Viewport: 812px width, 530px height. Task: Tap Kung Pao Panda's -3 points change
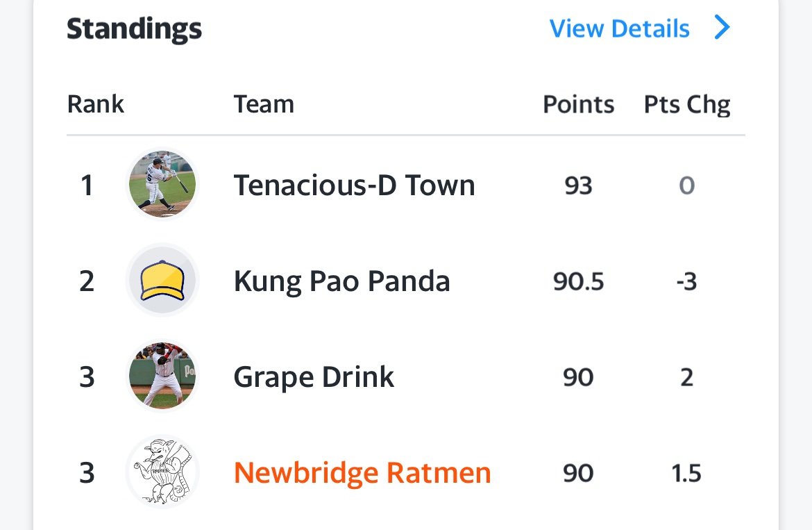[x=686, y=281]
